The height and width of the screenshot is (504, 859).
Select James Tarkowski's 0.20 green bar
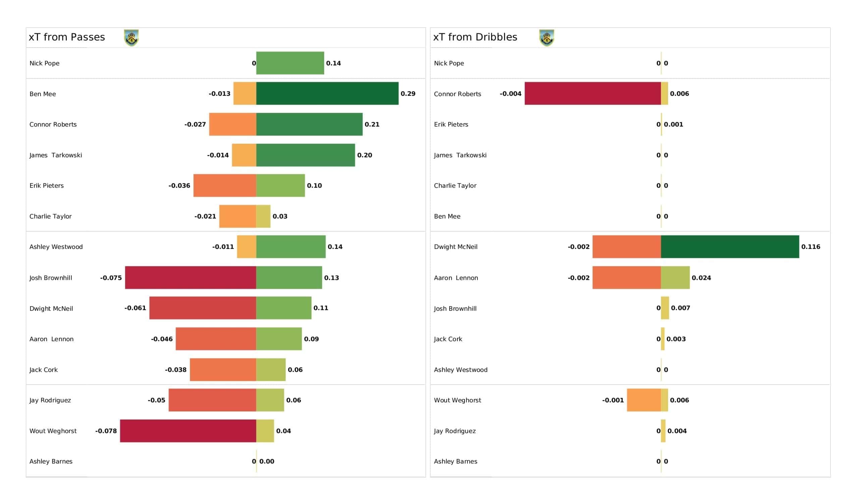click(x=305, y=155)
